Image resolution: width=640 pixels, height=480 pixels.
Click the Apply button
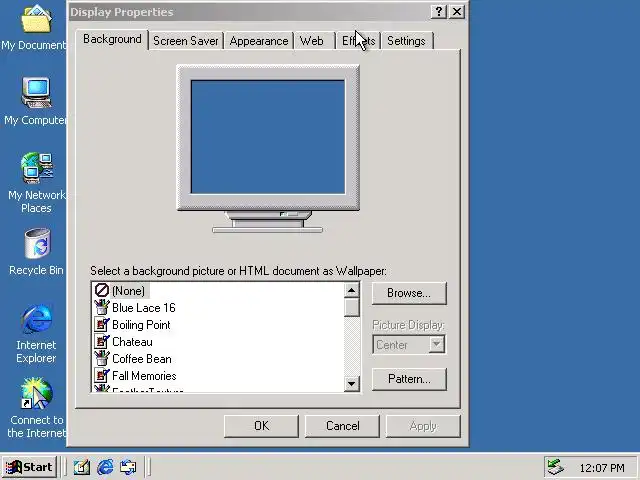(423, 426)
